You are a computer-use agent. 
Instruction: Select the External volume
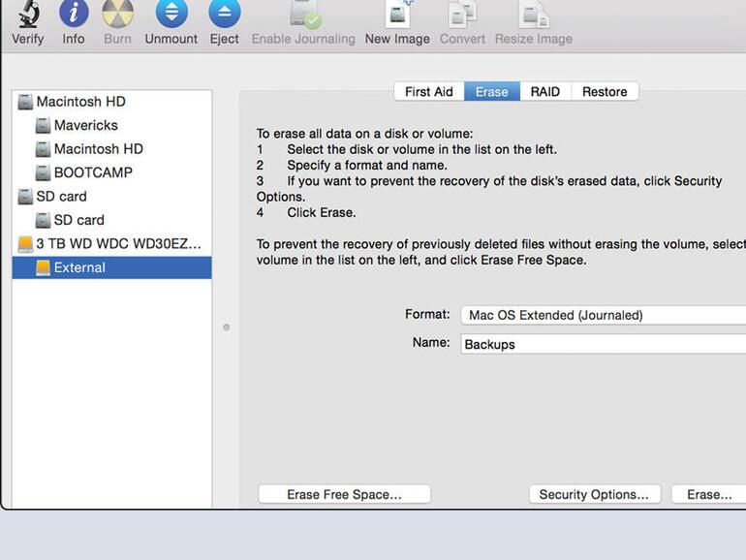111,267
